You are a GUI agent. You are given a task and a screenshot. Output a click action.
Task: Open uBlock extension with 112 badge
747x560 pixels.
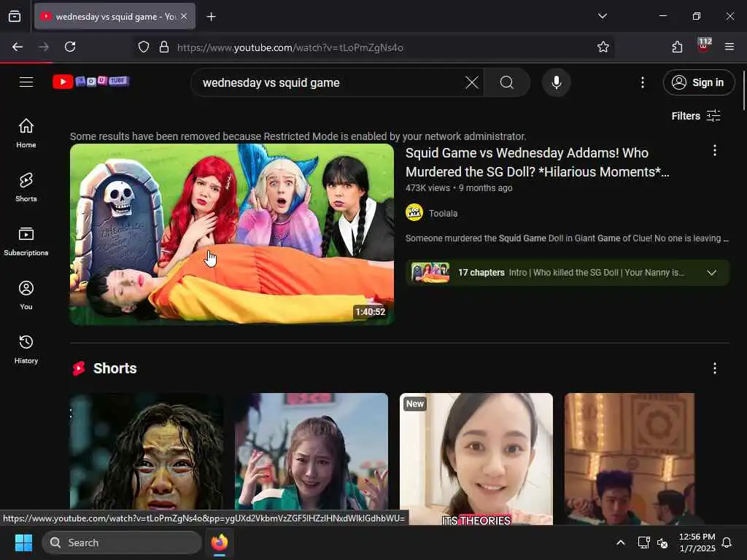pyautogui.click(x=704, y=46)
